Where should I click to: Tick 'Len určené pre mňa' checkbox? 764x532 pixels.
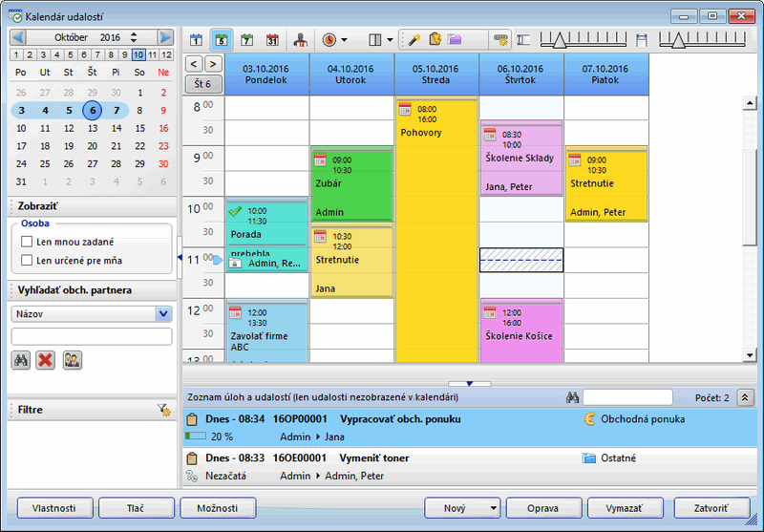click(x=27, y=260)
